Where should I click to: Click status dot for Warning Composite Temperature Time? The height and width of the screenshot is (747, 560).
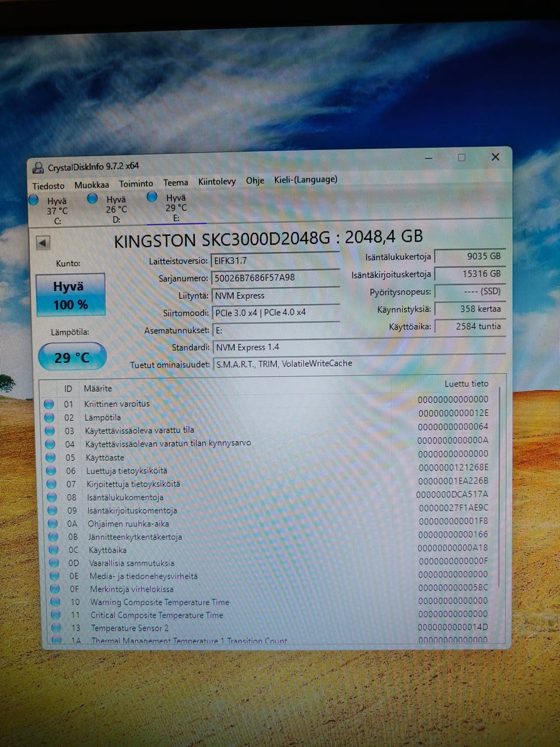(55, 602)
